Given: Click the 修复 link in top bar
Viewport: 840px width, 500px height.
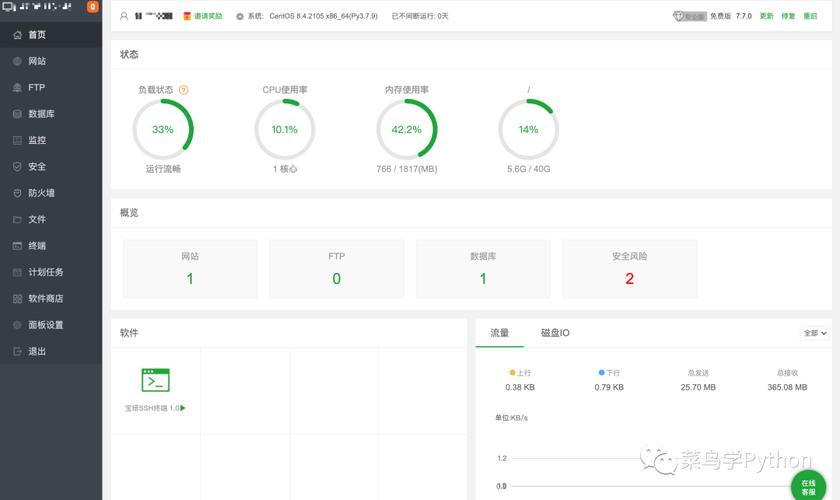Looking at the screenshot, I should point(788,16).
